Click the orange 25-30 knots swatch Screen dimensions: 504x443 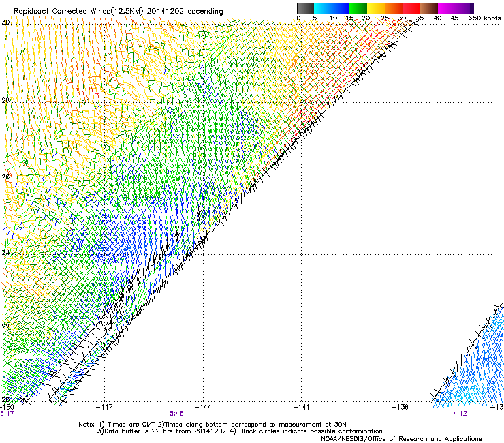(x=394, y=8)
